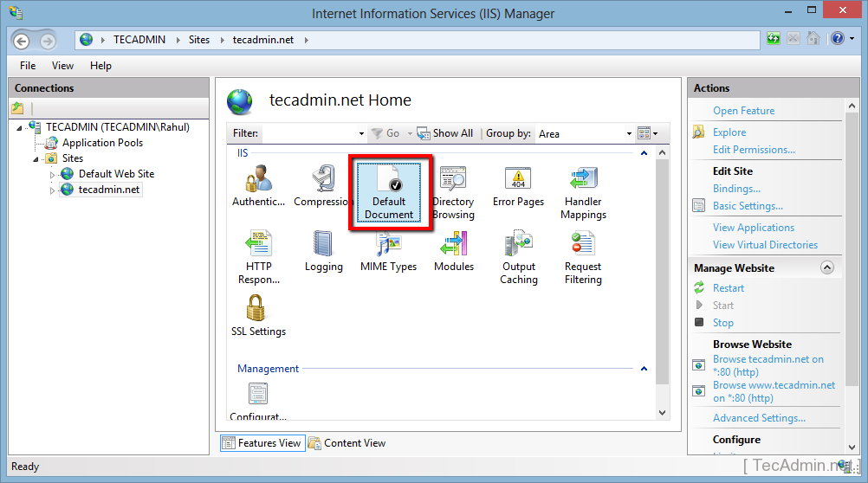
Task: Click the Actions pane scroll down arrow
Action: pyautogui.click(x=852, y=447)
